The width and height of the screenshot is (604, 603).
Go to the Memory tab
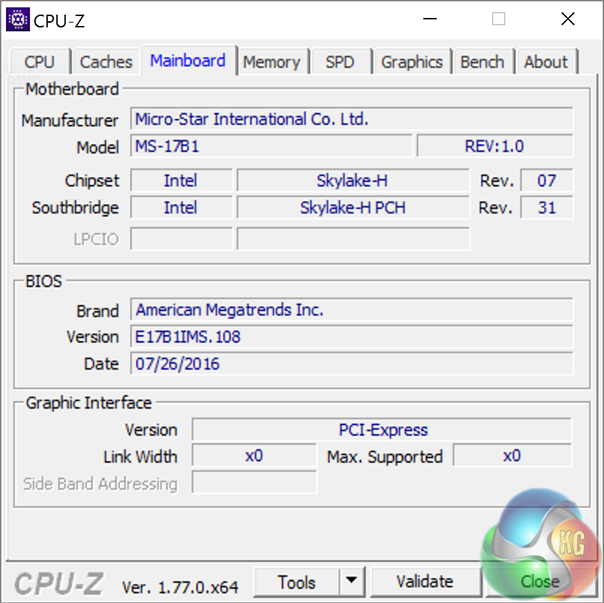272,62
